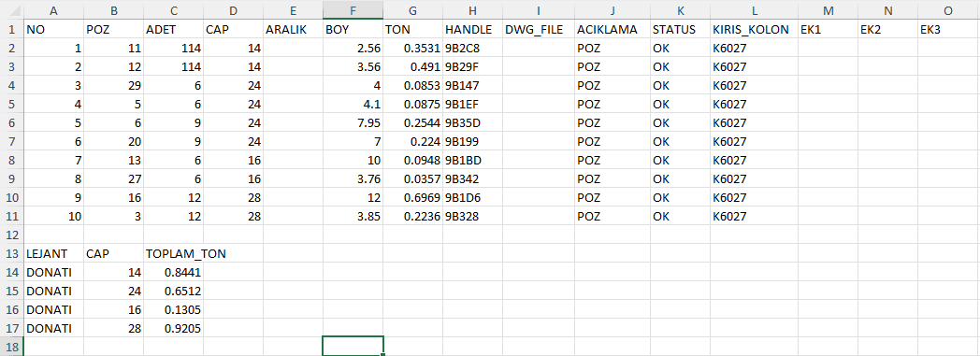Click POZ number 29 in row 4

click(113, 86)
